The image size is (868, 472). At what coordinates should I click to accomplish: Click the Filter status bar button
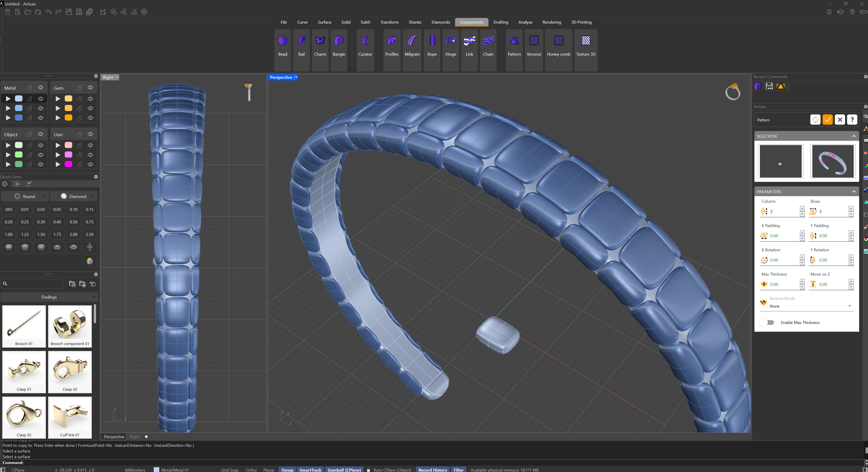(x=458, y=470)
